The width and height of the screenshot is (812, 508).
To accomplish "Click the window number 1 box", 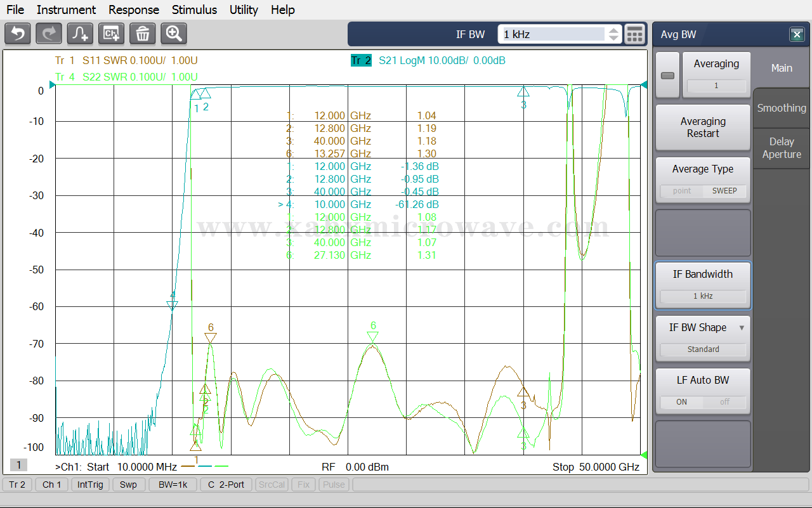I will point(18,465).
